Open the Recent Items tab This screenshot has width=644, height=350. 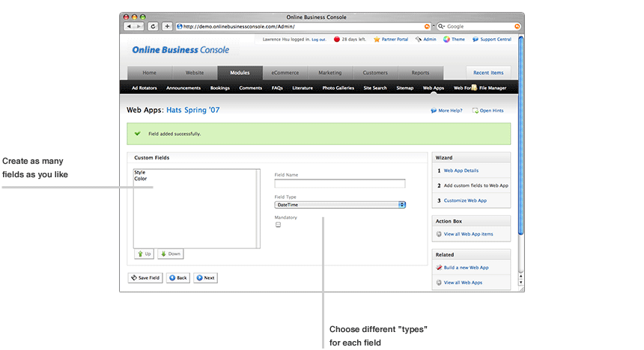click(x=488, y=73)
